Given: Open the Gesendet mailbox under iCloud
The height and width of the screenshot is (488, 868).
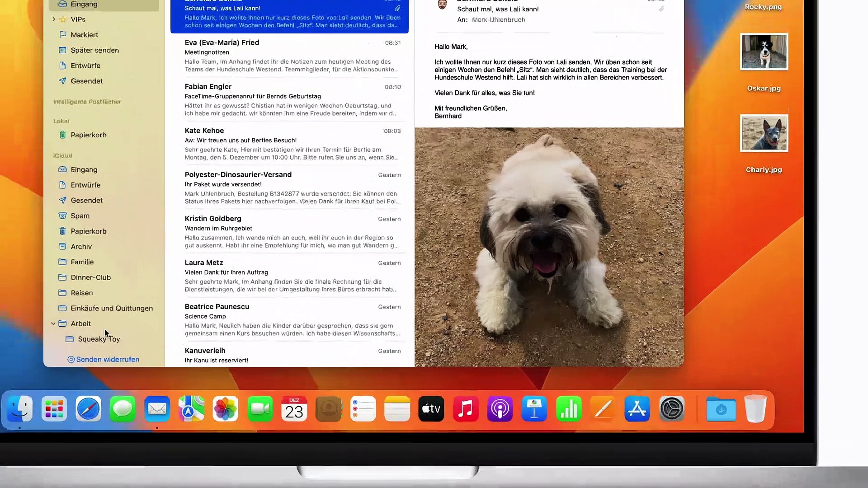Looking at the screenshot, I should point(86,201).
